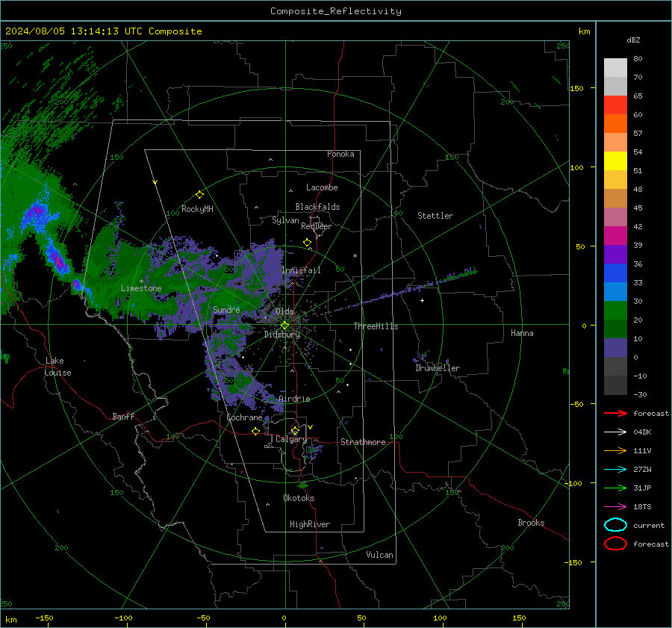Click the Strathmore label

coord(363,442)
